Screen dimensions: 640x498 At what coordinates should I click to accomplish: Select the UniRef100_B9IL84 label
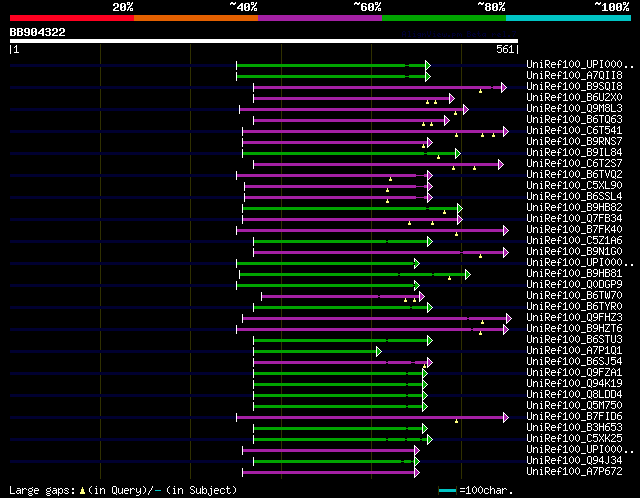[x=574, y=153]
